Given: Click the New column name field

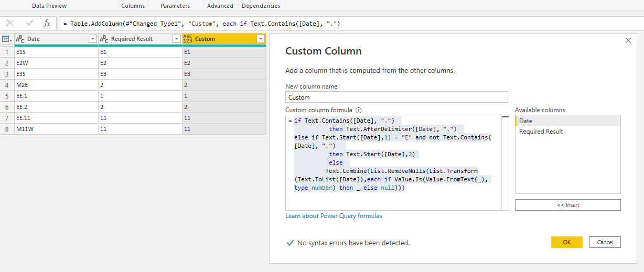Looking at the screenshot, I should (x=396, y=97).
